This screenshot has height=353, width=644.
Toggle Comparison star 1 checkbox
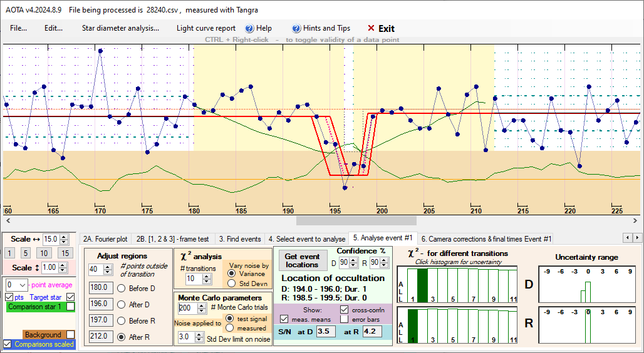(71, 307)
